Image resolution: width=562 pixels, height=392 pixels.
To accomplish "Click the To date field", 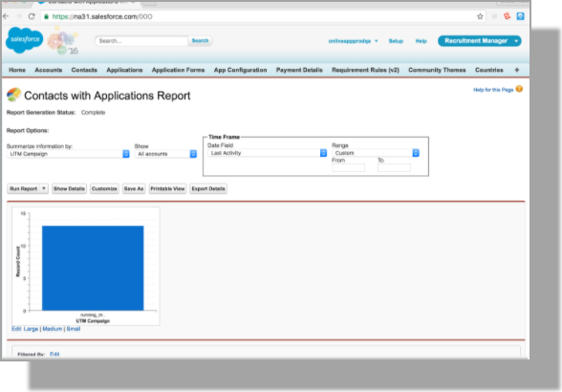I will pyautogui.click(x=394, y=167).
